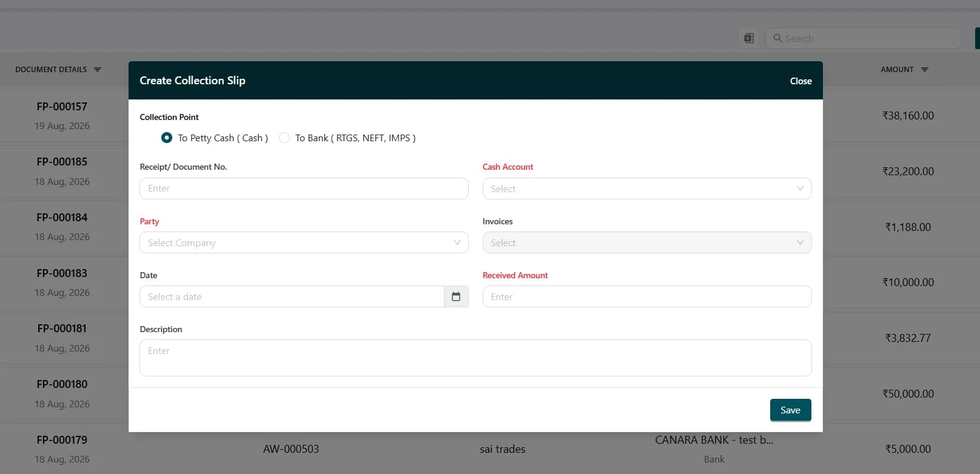Click into the Description text area
Viewport: 980px width, 474px height.
pyautogui.click(x=475, y=358)
